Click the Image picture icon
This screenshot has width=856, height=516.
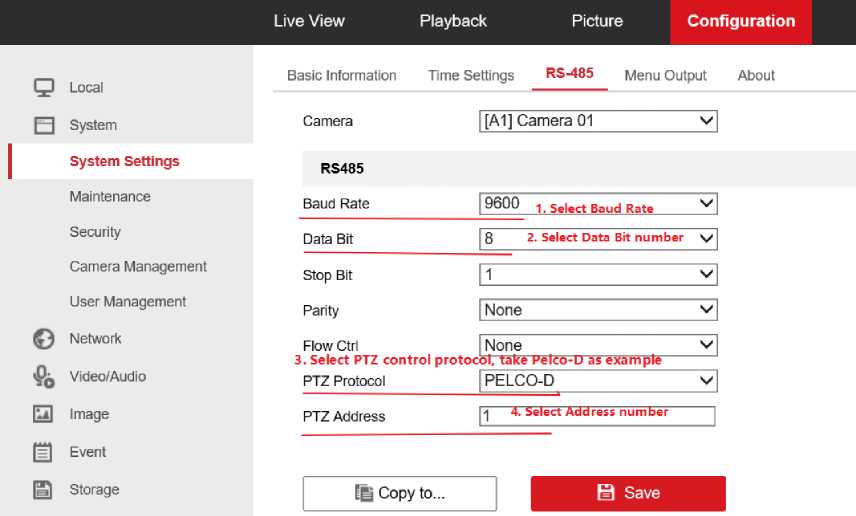coord(44,414)
